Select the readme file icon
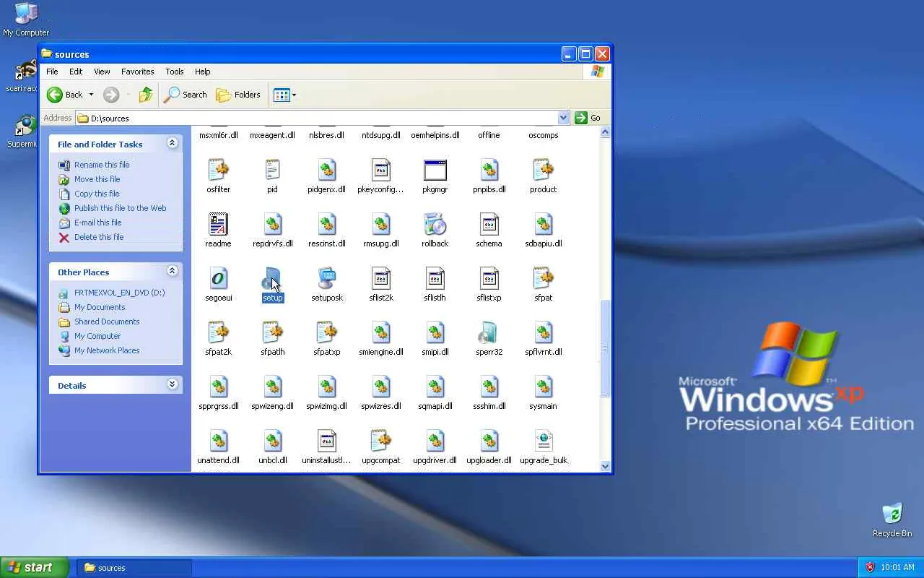 218,225
